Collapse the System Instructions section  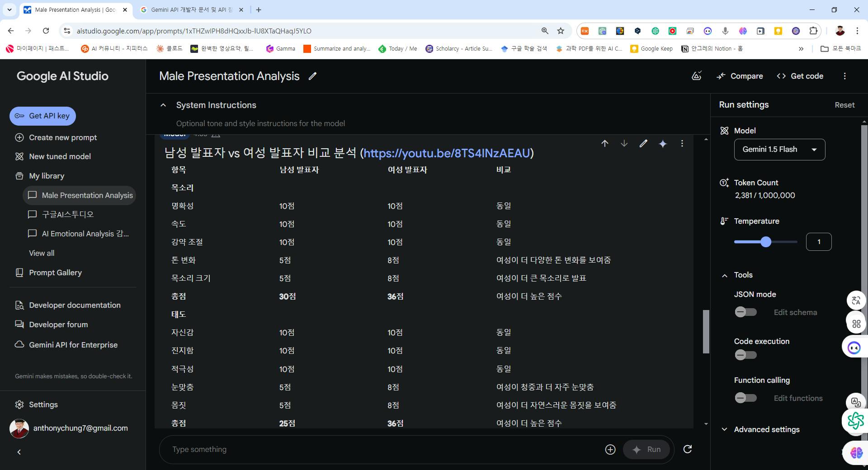point(163,105)
